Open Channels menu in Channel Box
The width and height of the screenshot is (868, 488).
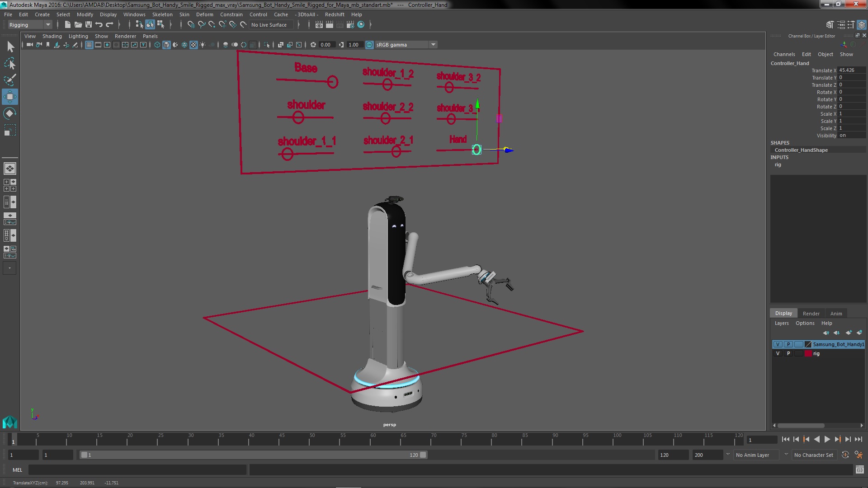[784, 54]
